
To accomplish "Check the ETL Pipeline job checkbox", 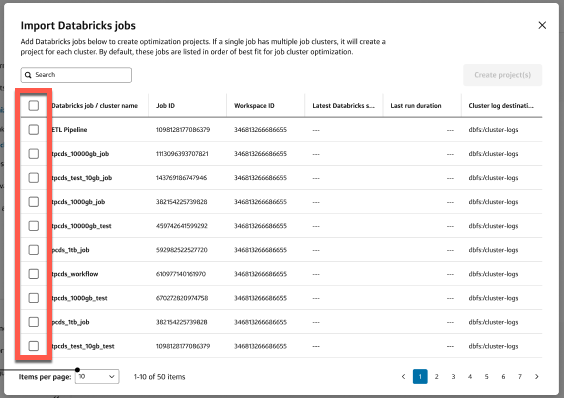I will coord(34,130).
